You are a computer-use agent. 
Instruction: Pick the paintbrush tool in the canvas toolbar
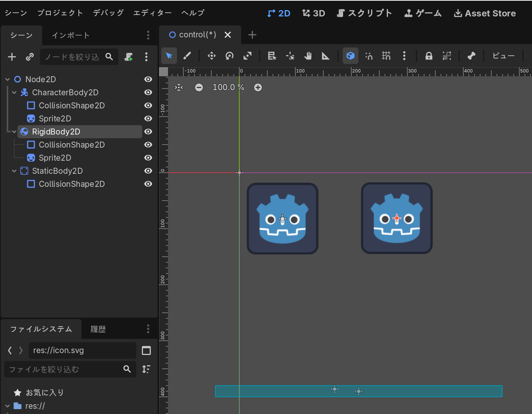[187, 56]
